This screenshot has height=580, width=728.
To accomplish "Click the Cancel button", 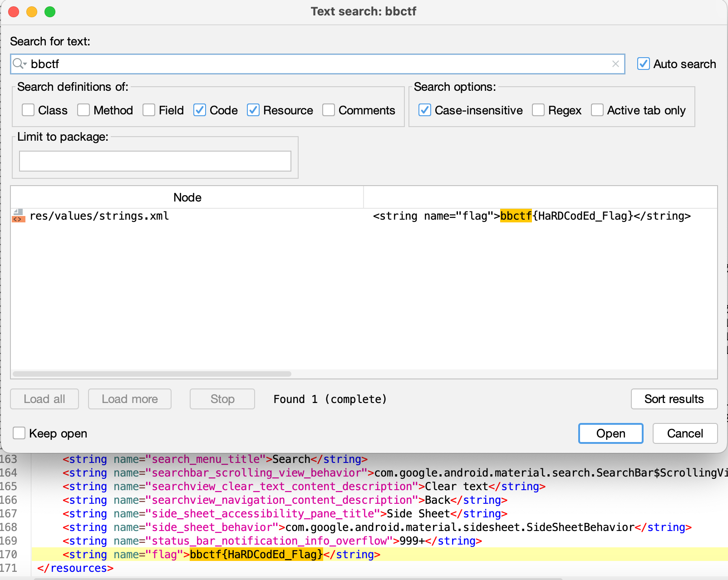I will point(685,433).
